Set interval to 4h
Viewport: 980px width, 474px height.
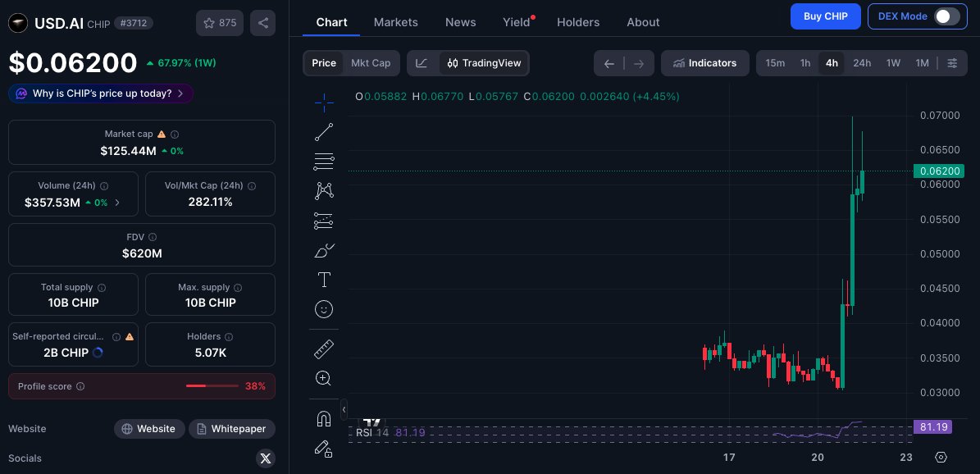tap(832, 63)
